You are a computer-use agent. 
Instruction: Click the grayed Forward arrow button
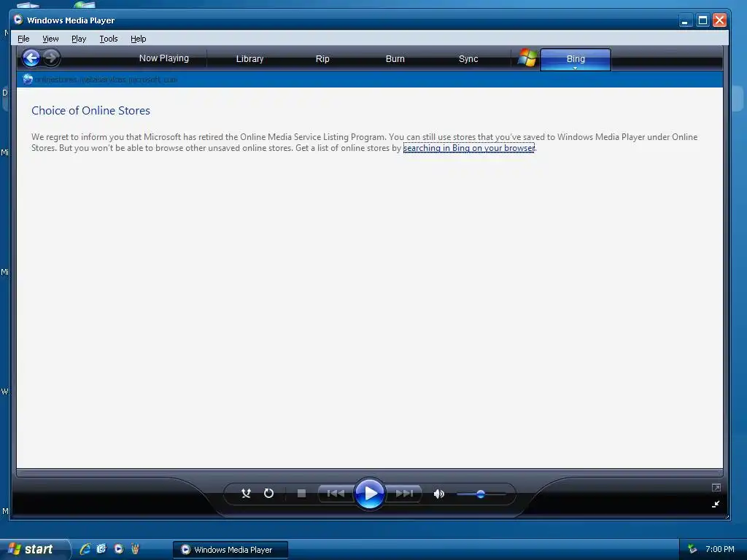(52, 58)
